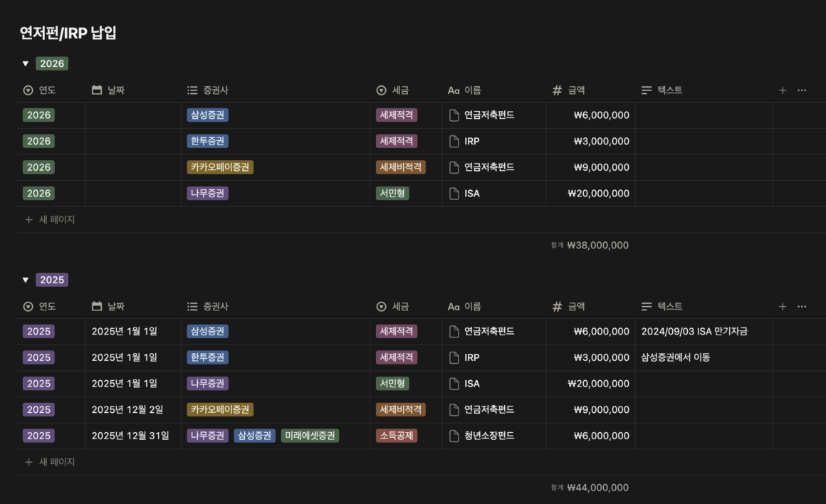Open the 텍스트 column header in 2026 table
Viewport: 826px width, 504px height.
[669, 90]
